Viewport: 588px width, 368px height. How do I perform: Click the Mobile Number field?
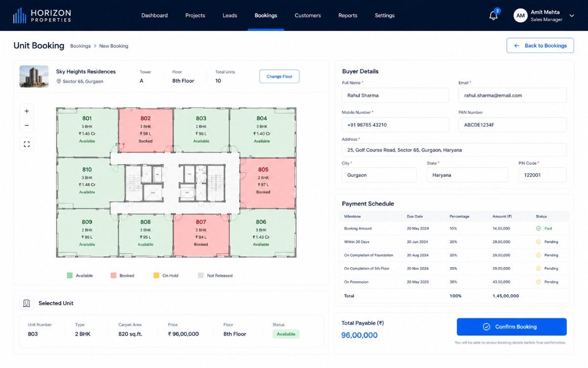[x=395, y=125]
